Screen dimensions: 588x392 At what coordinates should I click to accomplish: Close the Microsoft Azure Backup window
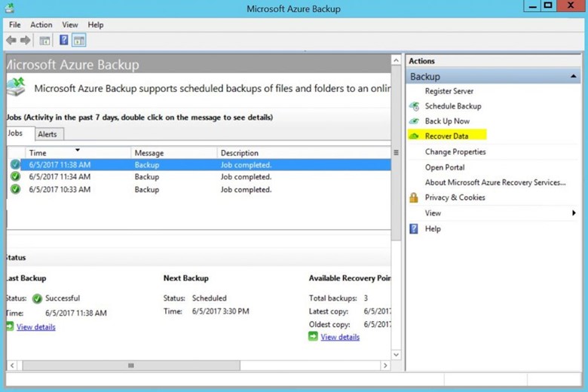571,5
